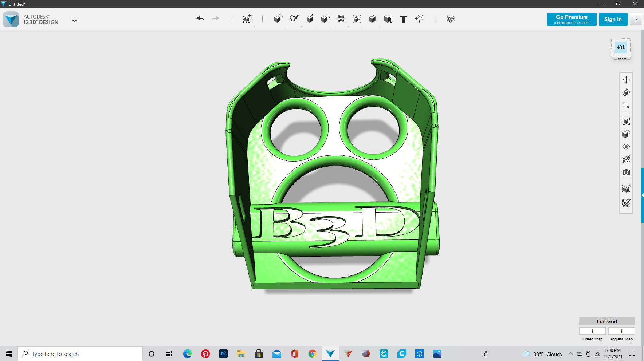Activate the Orbit navigation tool

coord(626,92)
